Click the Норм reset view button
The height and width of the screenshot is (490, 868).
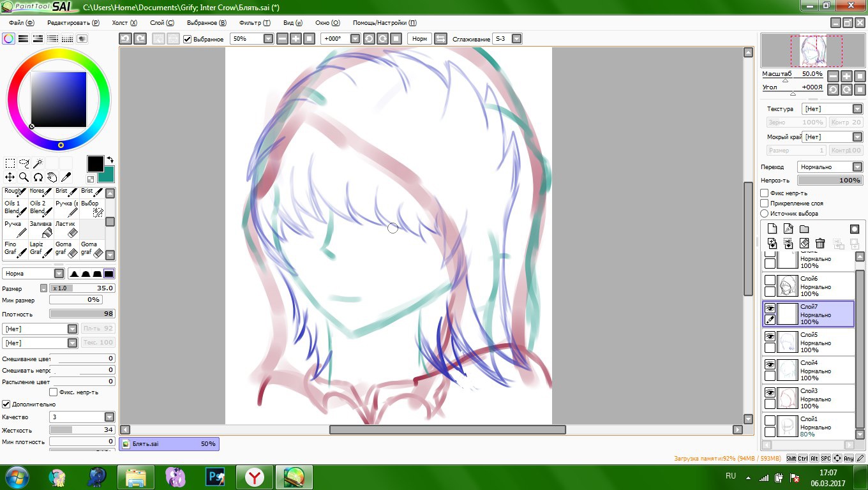click(x=419, y=39)
